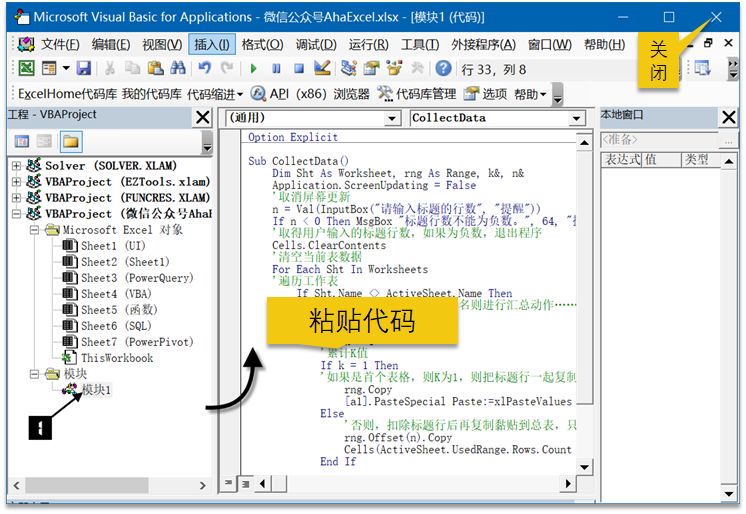Screen dimensions: 746x514
Task: Open 我的代码库 button
Action: (x=152, y=94)
